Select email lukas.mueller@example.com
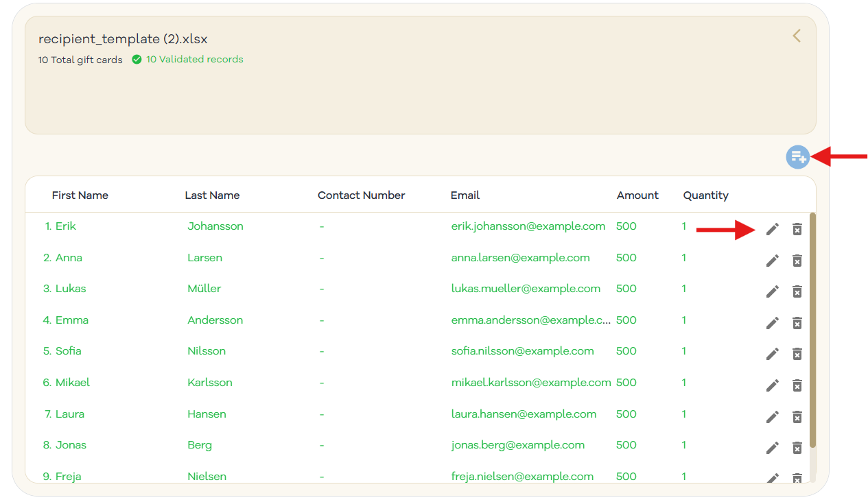868x502 pixels. pos(526,289)
